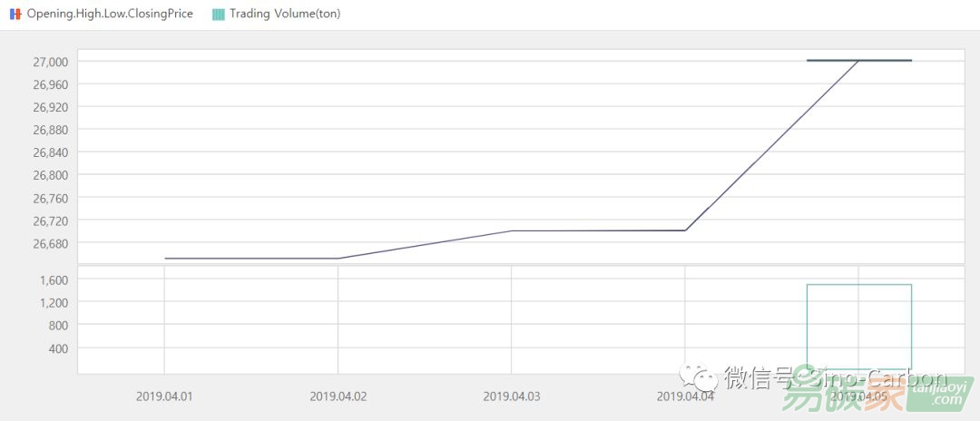Image resolution: width=980 pixels, height=421 pixels.
Task: Click the 1,200 volume axis label
Action: (54, 302)
